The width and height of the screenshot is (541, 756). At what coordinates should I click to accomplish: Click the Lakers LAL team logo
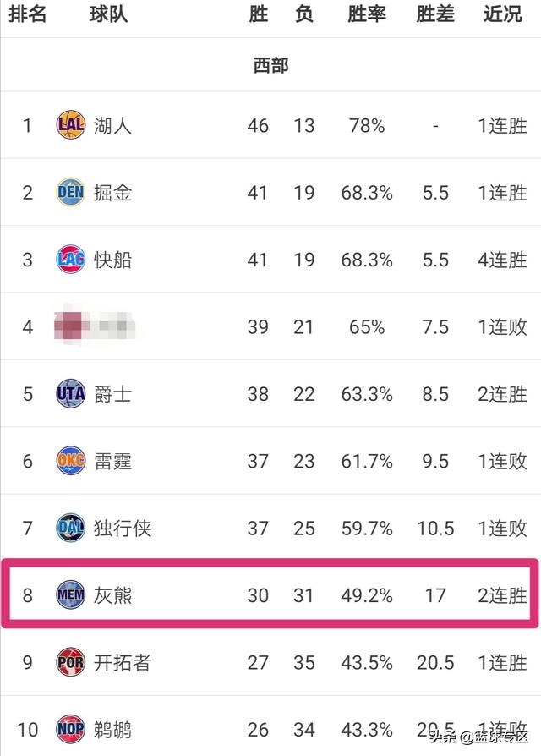pos(71,125)
